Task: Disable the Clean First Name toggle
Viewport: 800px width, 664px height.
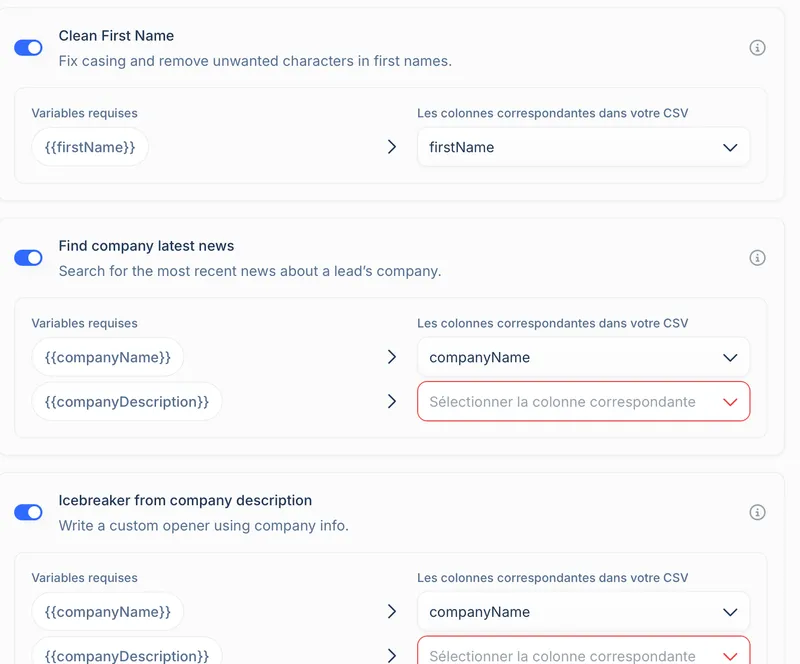Action: point(28,48)
